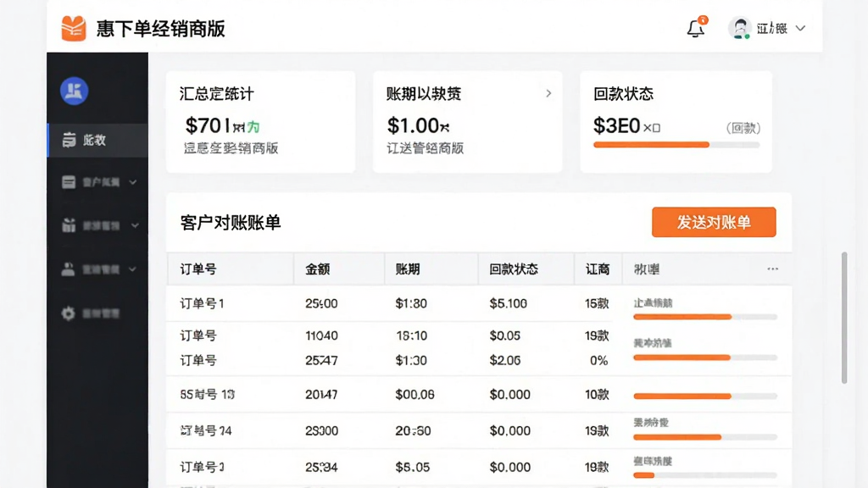Viewport: 868px width, 488px height.
Task: Click the vertical scrollbar at right
Action: coord(844,318)
